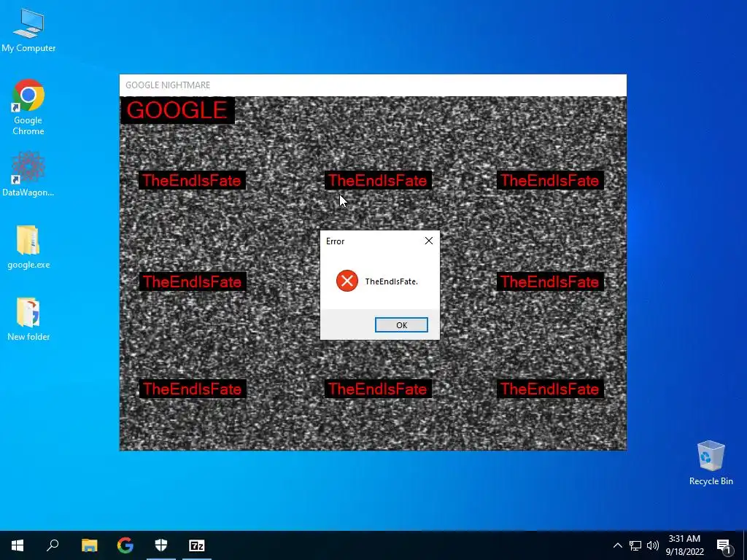Select the Recycle Bin icon
This screenshot has width=747, height=560.
(711, 463)
